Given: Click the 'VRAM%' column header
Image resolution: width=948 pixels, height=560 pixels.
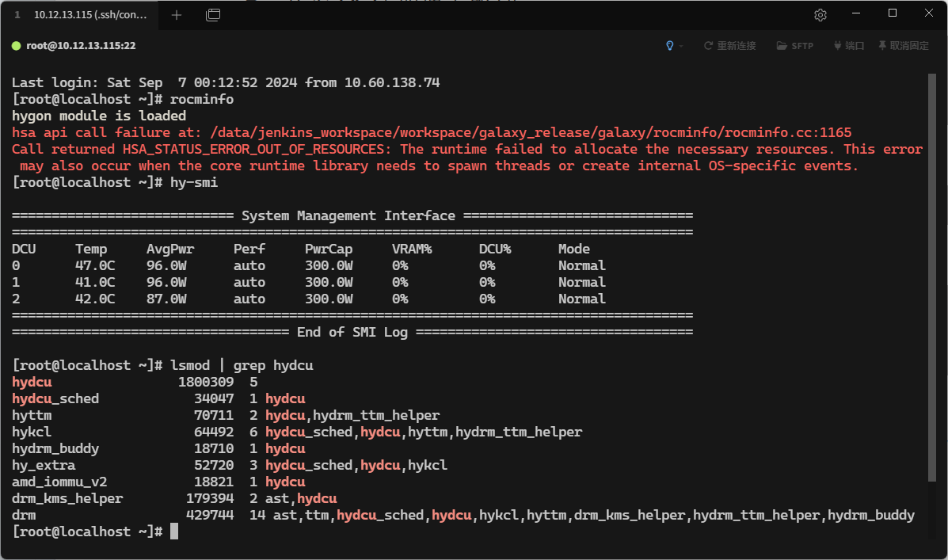Looking at the screenshot, I should pos(412,250).
